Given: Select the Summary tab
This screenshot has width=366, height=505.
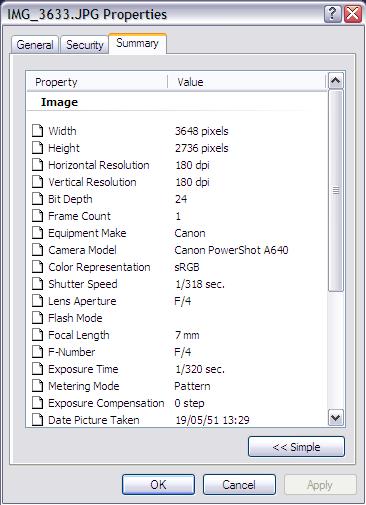Looking at the screenshot, I should pyautogui.click(x=137, y=43).
